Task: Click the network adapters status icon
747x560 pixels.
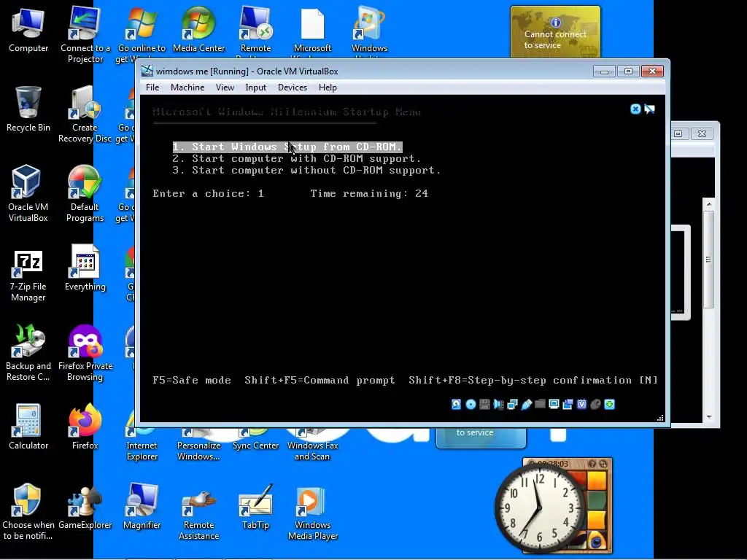Action: [512, 404]
